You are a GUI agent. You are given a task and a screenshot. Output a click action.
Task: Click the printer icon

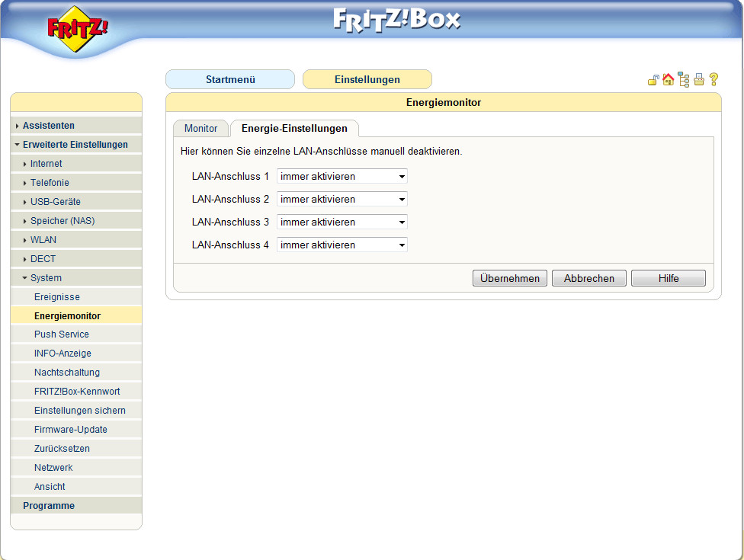698,79
